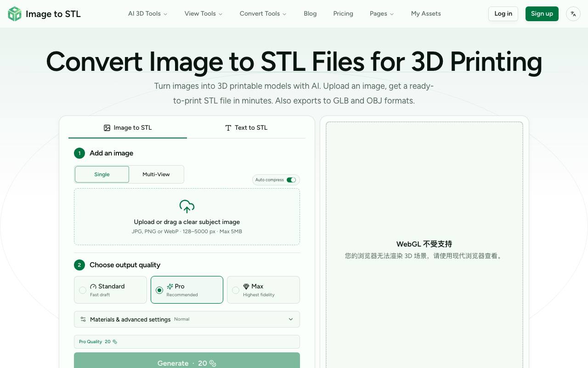Viewport: 588px width, 368px height.
Task: Click the Image to STL cube logo
Action: coord(15,14)
